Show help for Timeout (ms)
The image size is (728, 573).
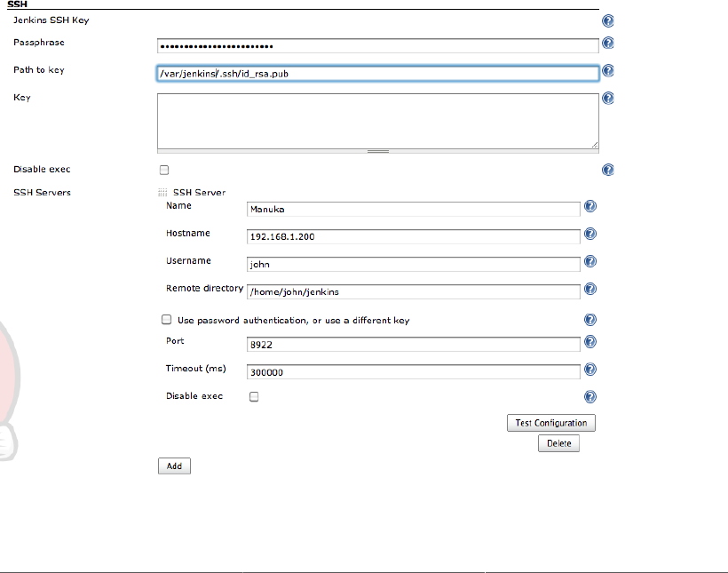(590, 370)
